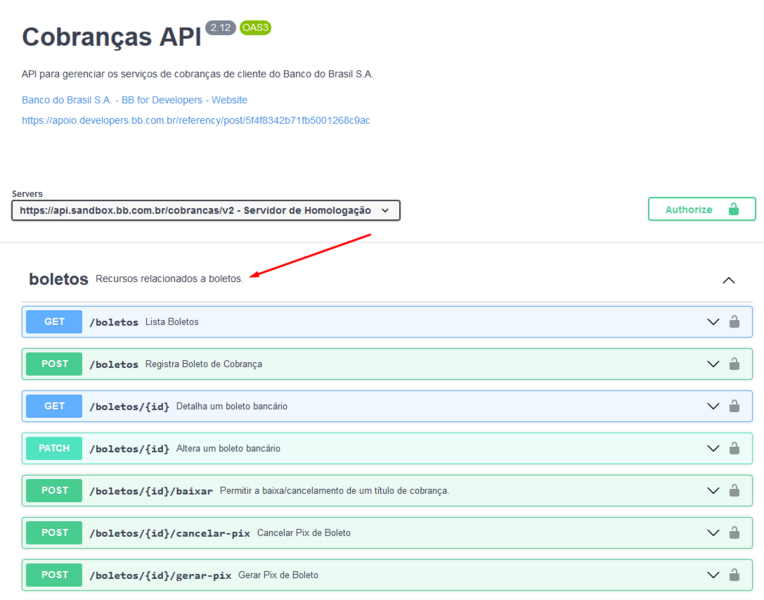Image resolution: width=764 pixels, height=600 pixels.
Task: Expand chevron on Cancelar Pix de Boleto row
Action: (x=713, y=533)
